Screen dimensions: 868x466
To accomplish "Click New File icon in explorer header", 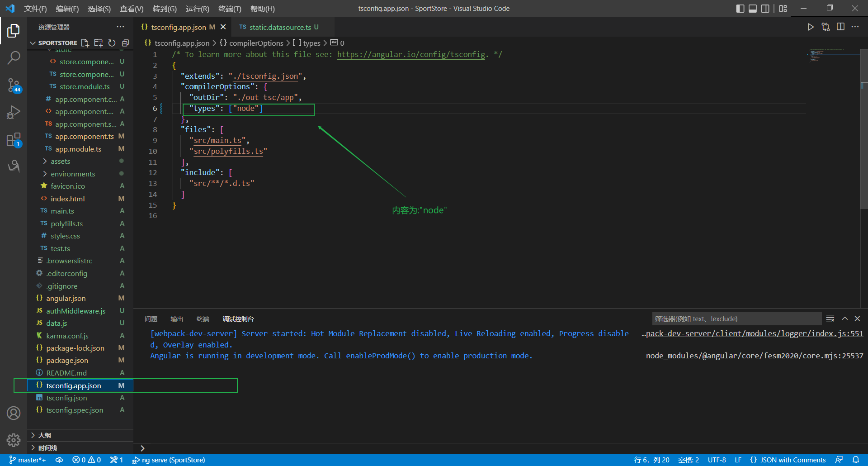I will (x=85, y=43).
